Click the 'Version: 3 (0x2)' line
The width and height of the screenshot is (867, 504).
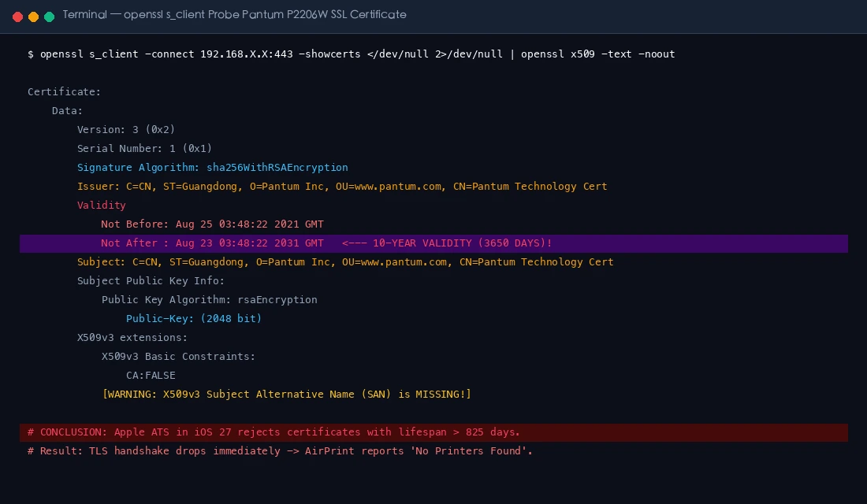coord(126,129)
